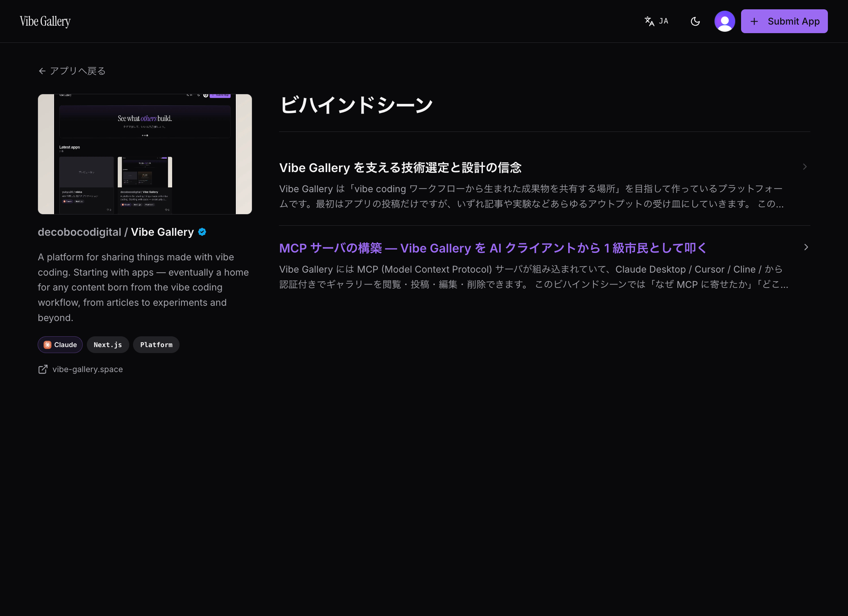Image resolution: width=848 pixels, height=616 pixels.
Task: Toggle dark mode with the moon icon
Action: 695,21
